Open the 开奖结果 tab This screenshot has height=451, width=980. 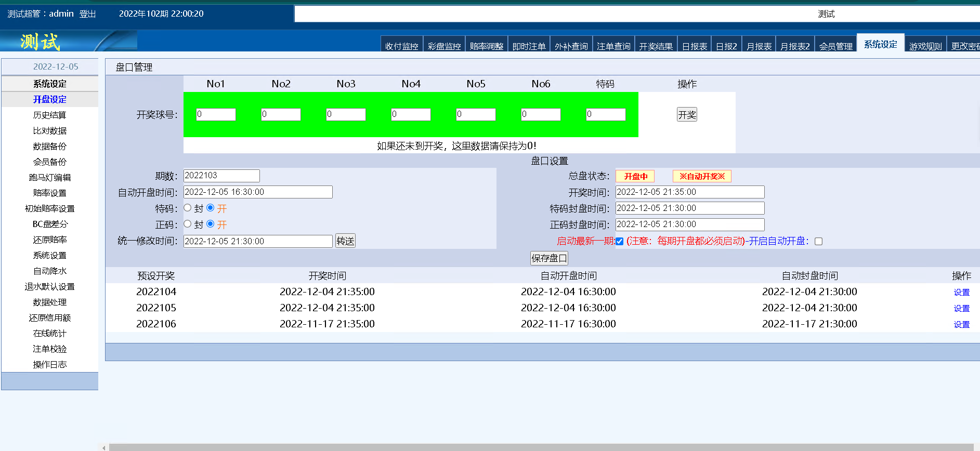tap(656, 46)
